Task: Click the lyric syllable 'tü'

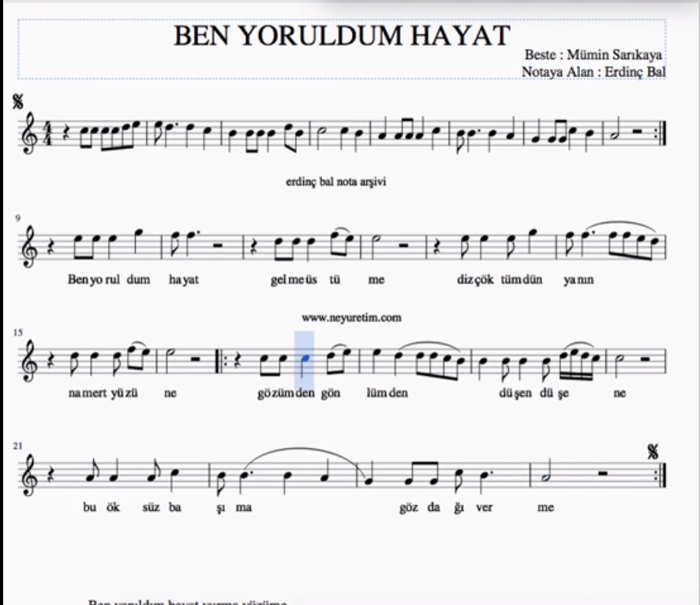Action: (335, 279)
